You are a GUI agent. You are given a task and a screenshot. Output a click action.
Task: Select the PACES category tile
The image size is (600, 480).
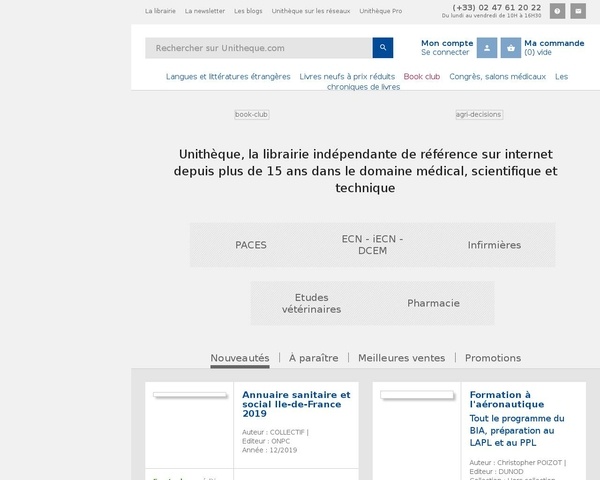251,245
